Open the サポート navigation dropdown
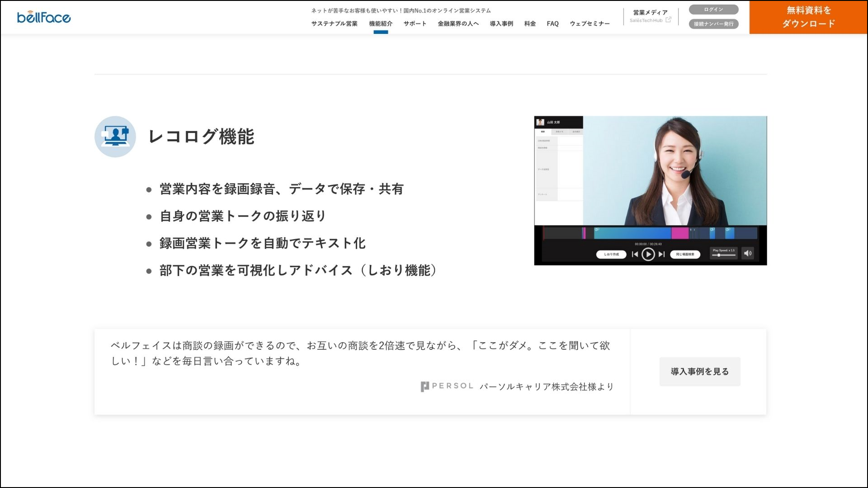Image resolution: width=868 pixels, height=488 pixels. click(x=415, y=23)
